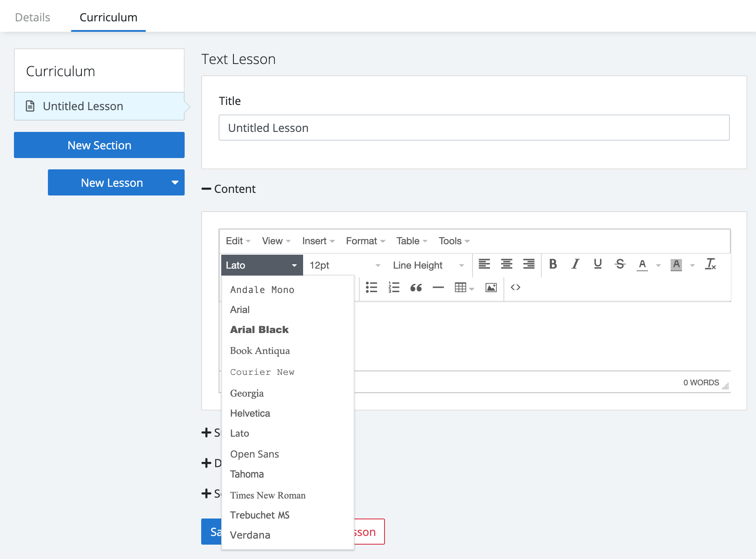The height and width of the screenshot is (559, 756).
Task: Center align the text
Action: click(506, 264)
